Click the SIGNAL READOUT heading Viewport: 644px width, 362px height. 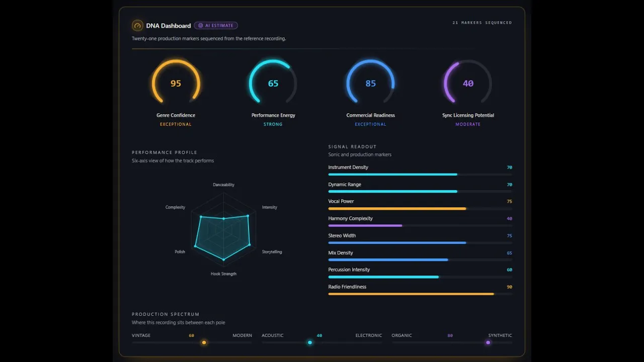pyautogui.click(x=352, y=147)
